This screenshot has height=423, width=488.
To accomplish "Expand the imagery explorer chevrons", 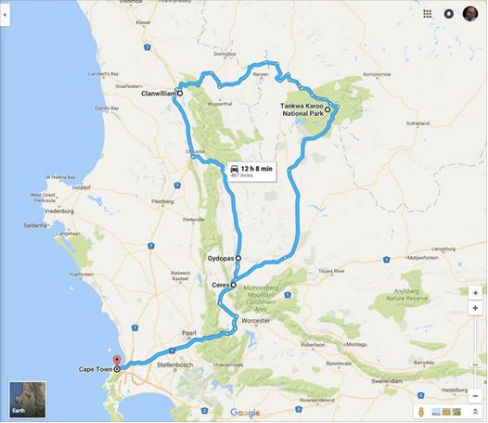I will click(476, 412).
